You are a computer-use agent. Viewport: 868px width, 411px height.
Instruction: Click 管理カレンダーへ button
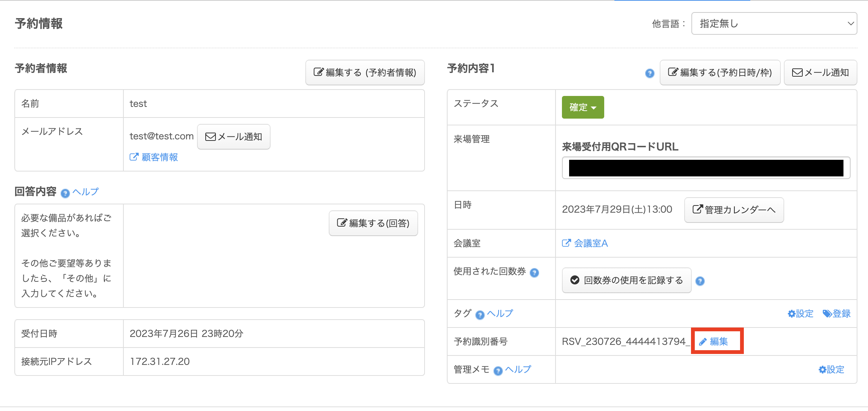pos(734,210)
